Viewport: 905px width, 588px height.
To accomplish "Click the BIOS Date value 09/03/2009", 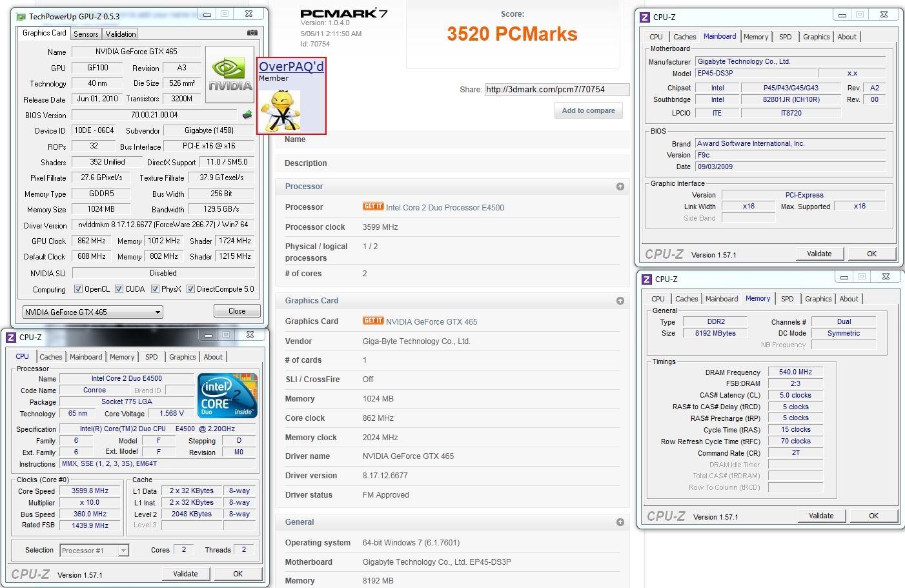I will click(790, 167).
